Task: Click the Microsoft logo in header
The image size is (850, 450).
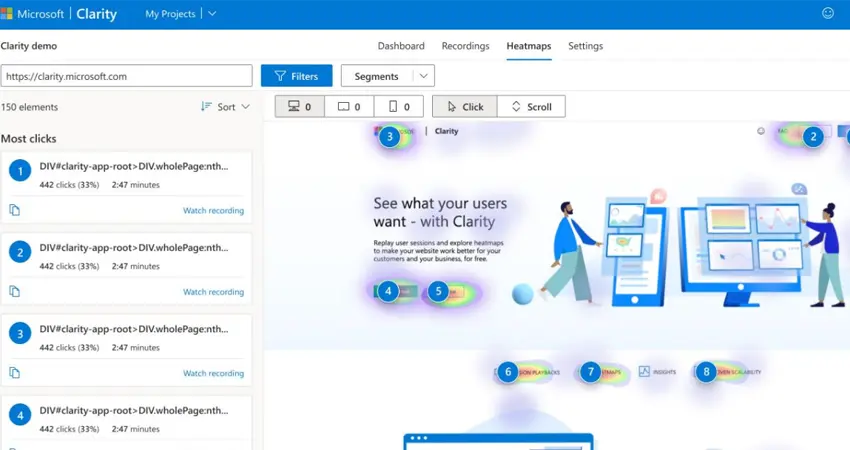Action: 7,14
